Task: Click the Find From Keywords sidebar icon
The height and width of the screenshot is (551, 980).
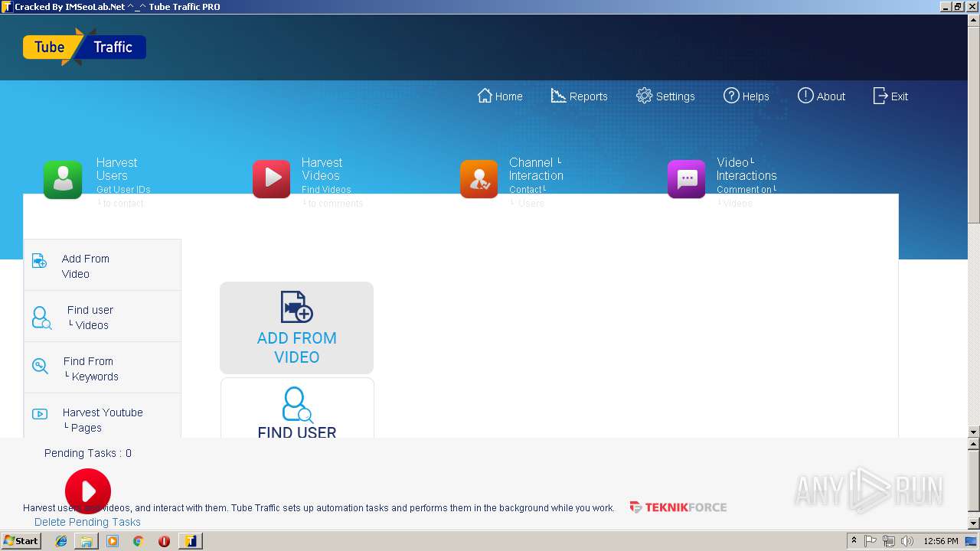Action: 40,366
